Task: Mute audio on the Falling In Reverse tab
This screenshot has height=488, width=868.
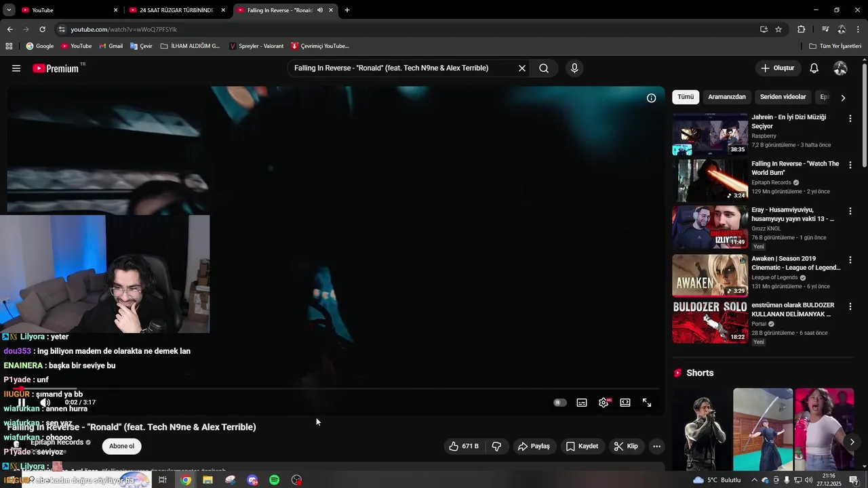Action: point(320,10)
